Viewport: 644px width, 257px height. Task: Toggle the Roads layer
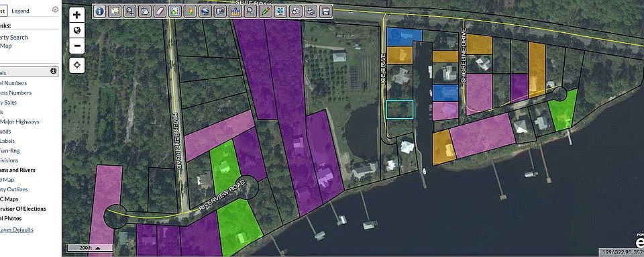[5, 132]
